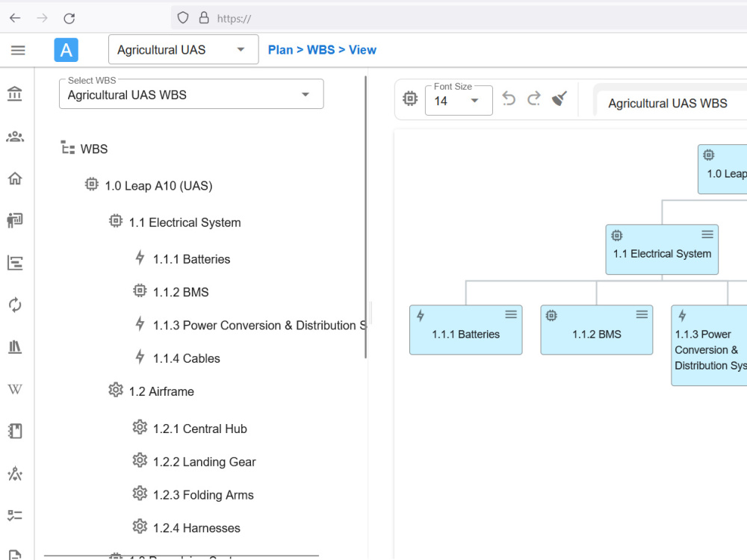Click the undo arrow in diagram toolbar
Screen dimensions: 747x560
(x=508, y=99)
